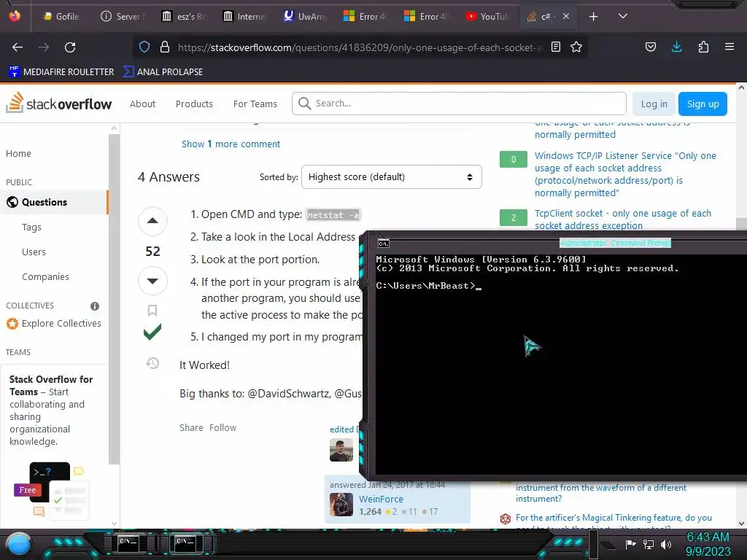Open the Action Center flag icon
Viewport: 747px width, 560px height.
click(x=631, y=544)
